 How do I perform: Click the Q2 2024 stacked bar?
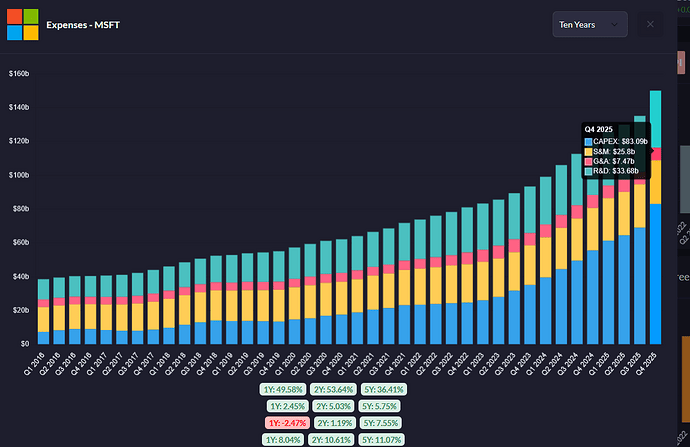561,254
